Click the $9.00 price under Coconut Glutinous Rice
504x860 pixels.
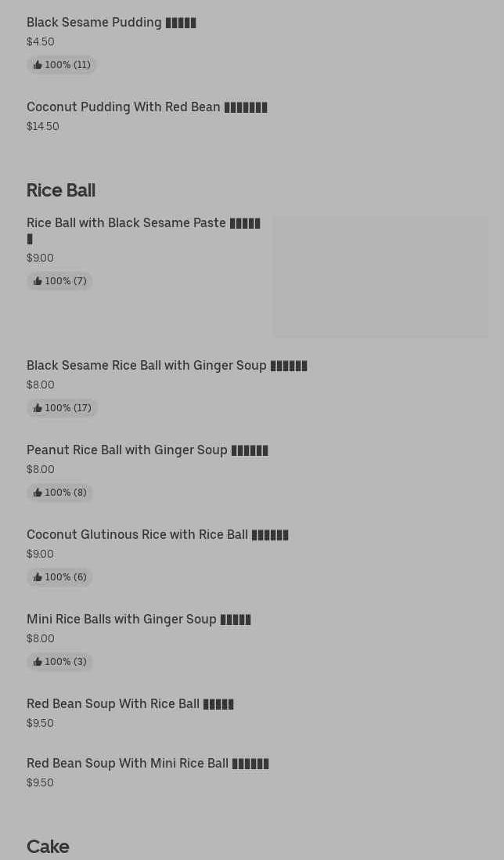(40, 554)
